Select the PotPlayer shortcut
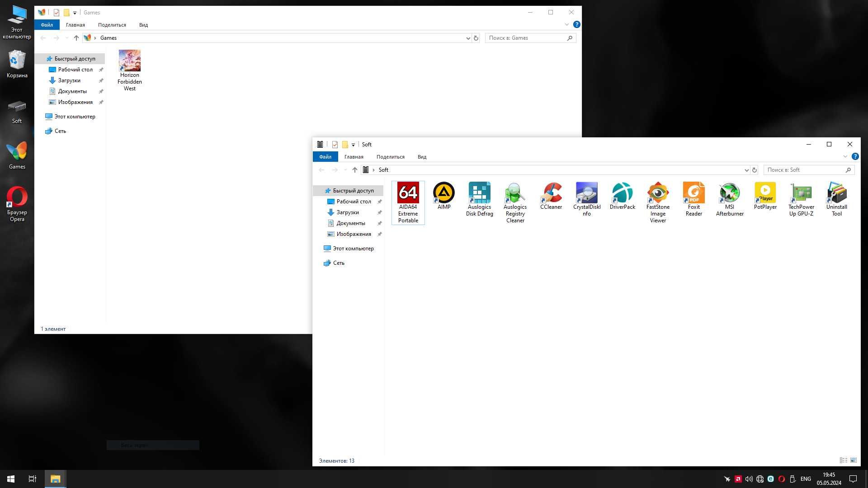The height and width of the screenshot is (488, 868). 765,196
